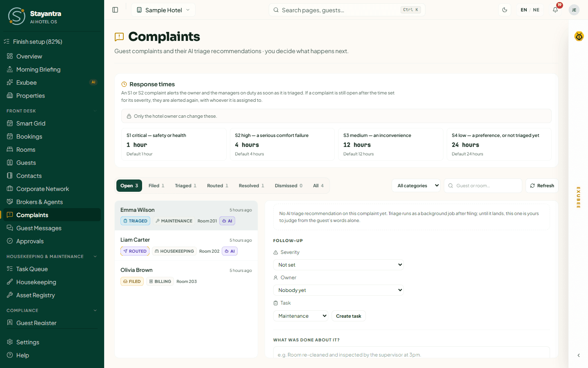Open the Exubee assistant bee icon
This screenshot has width=588, height=368.
click(x=579, y=36)
